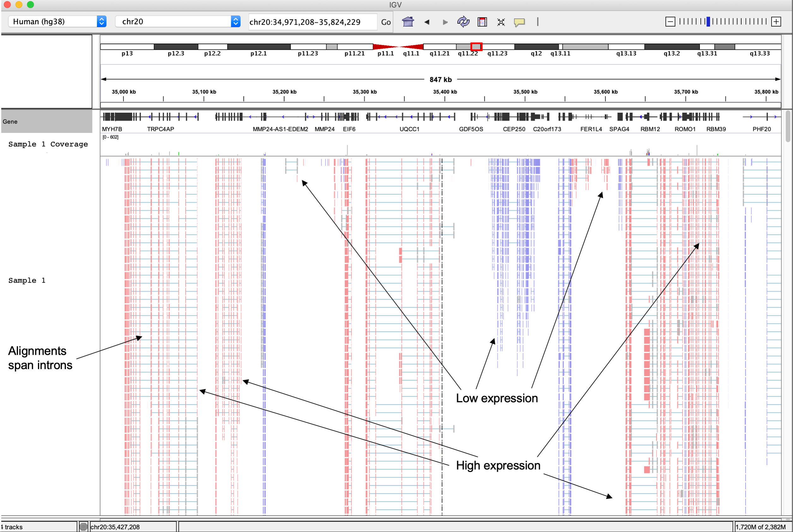Refresh the display with circular arrows icon
793x532 pixels.
(x=463, y=22)
